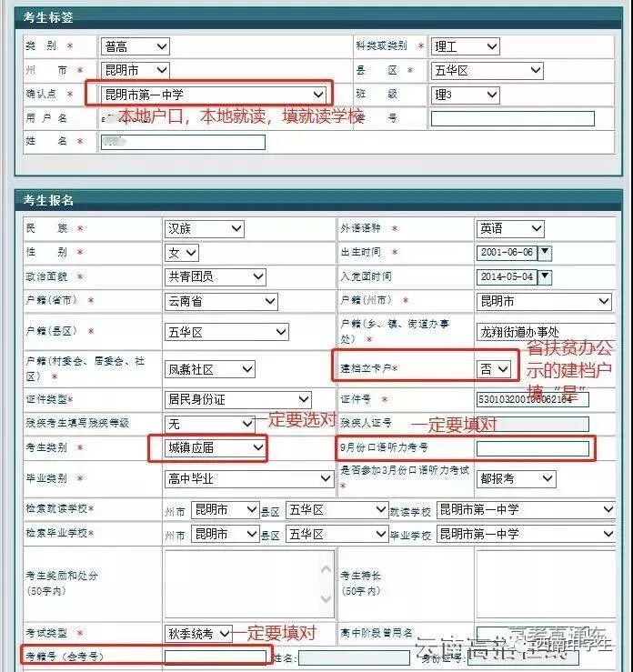Click the 入党团时间 date field 2014-05-04
Screen dimensions: 633x672
coord(507,277)
